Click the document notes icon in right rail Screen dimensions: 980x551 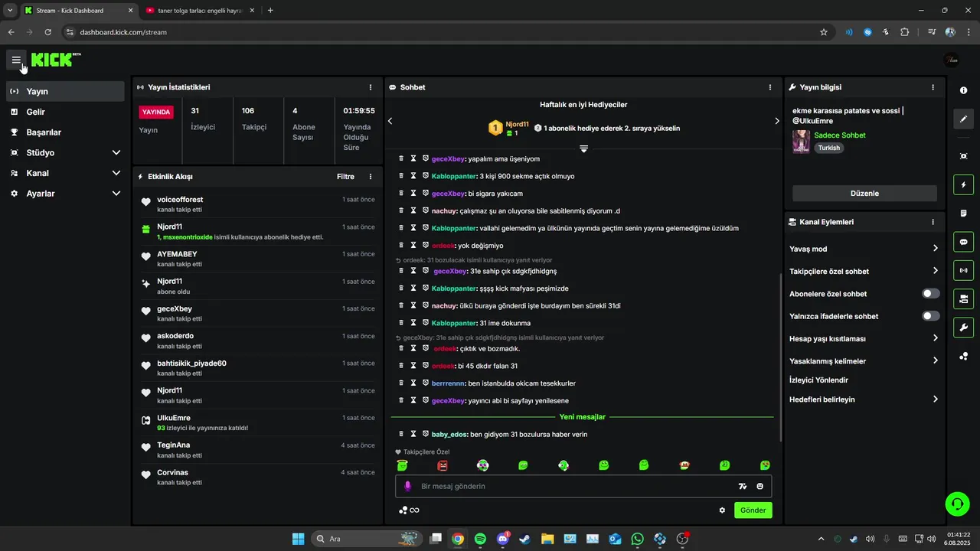[x=963, y=214]
